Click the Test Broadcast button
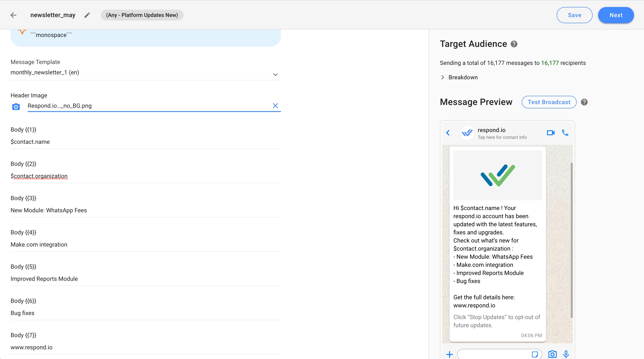The width and height of the screenshot is (644, 359). 548,102
